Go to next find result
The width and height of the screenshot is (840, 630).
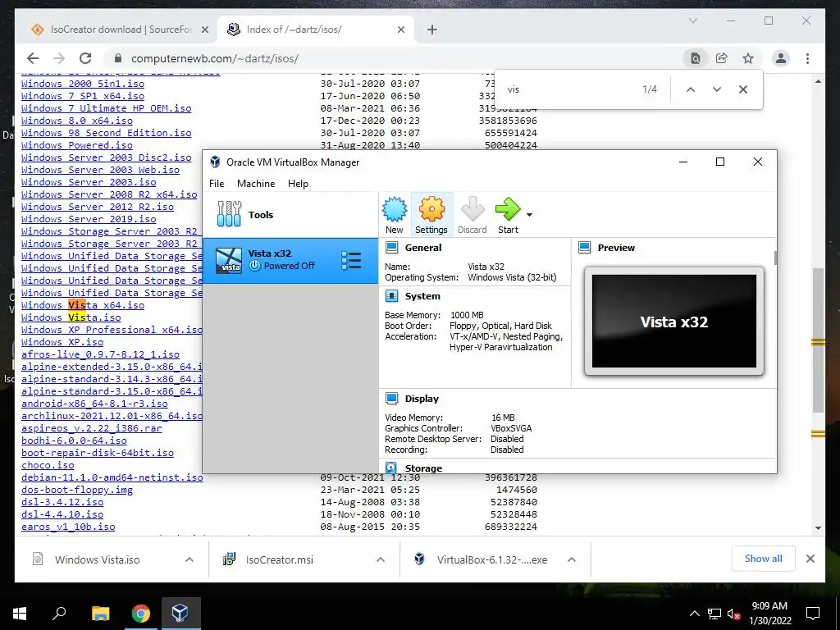click(x=717, y=89)
